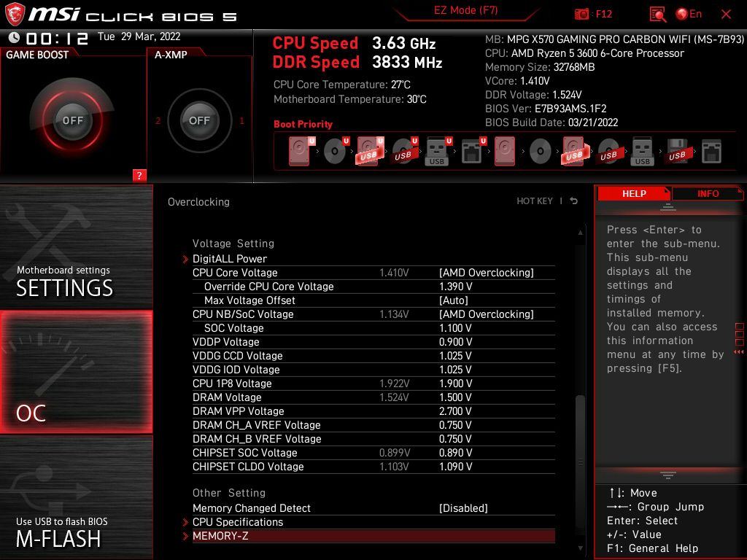The image size is (747, 560).
Task: Edit DRAM CH_B VREF Voltage 0.750 V
Action: tap(455, 438)
